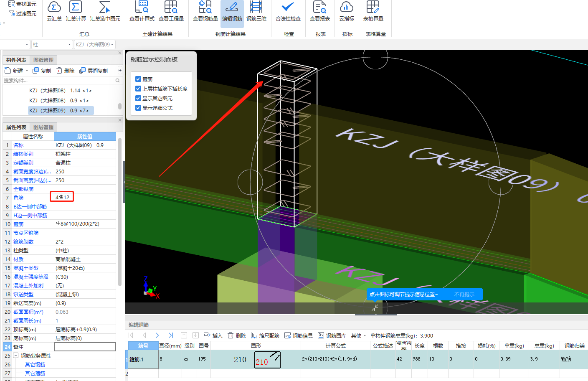588x381 pixels.
Task: Expand more tools chevron in component toolbar
Action: click(x=120, y=71)
